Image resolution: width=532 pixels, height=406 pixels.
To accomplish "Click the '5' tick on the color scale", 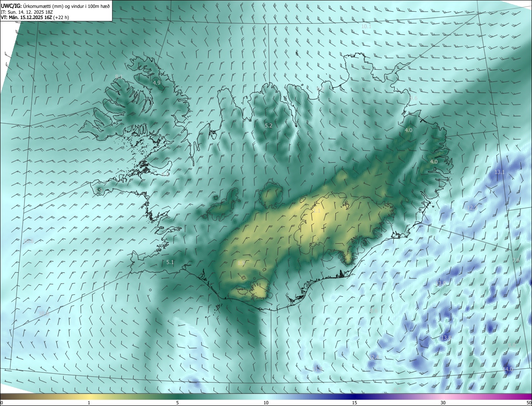I will point(177,403).
